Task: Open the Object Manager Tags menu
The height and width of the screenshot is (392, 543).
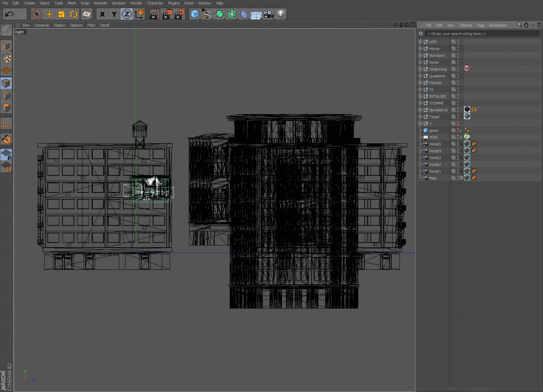Action: 481,25
